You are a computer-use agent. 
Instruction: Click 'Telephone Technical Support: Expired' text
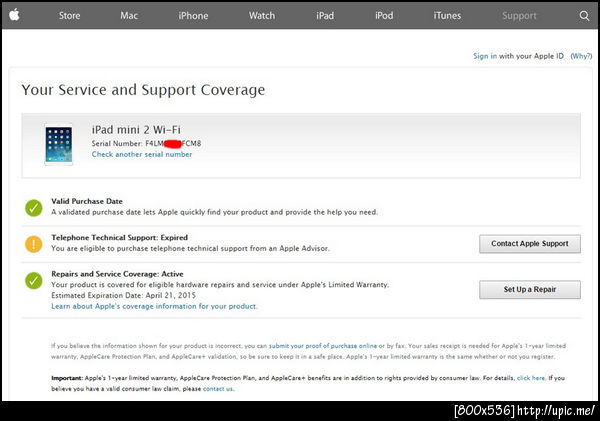pyautogui.click(x=119, y=237)
